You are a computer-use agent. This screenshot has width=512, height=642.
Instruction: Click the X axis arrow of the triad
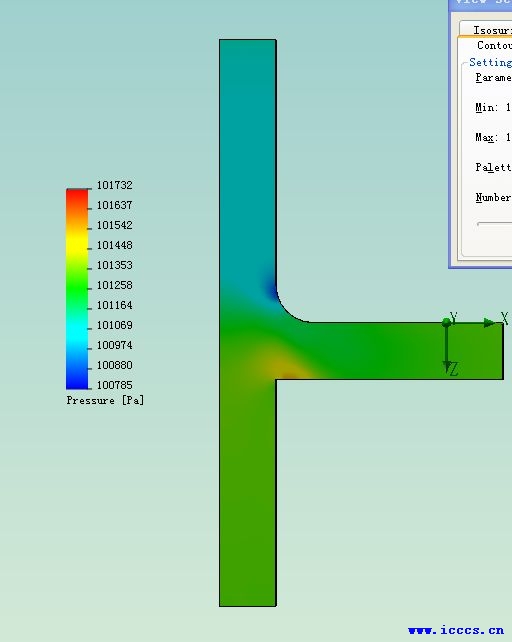[489, 323]
